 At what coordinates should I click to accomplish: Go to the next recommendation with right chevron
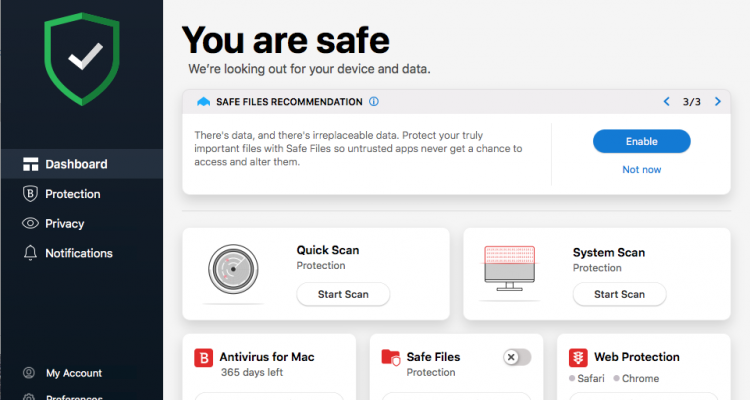tap(717, 101)
